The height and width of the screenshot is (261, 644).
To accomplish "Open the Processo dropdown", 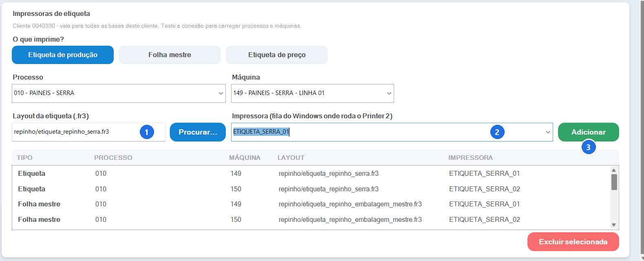I will (119, 93).
